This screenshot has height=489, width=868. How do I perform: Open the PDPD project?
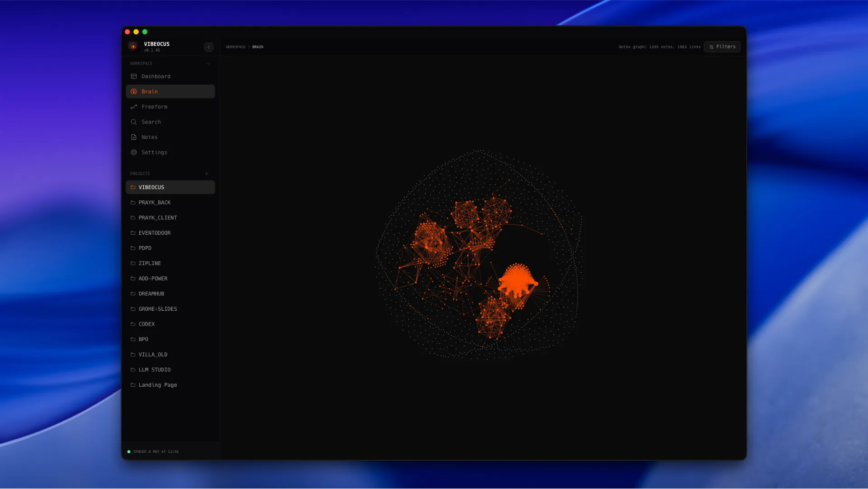[170, 248]
